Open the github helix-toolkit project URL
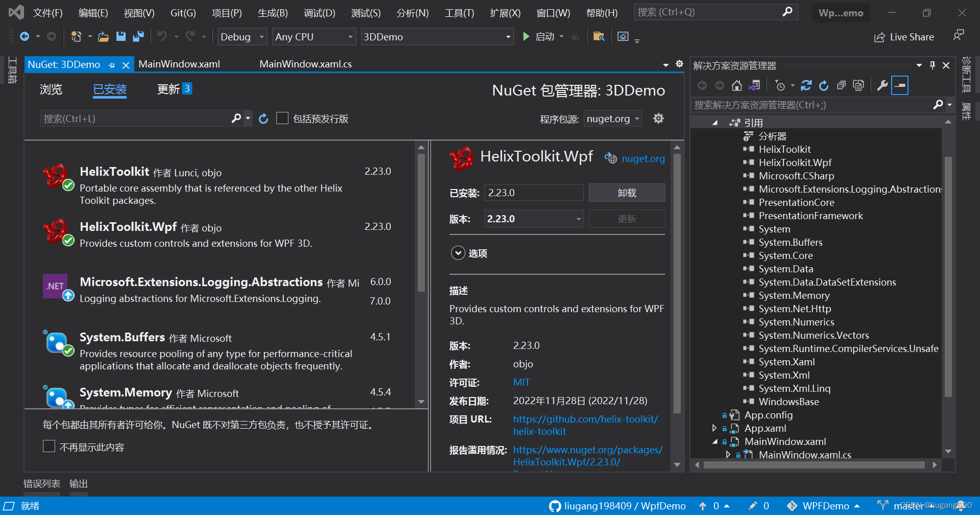The image size is (980, 515). coord(586,425)
